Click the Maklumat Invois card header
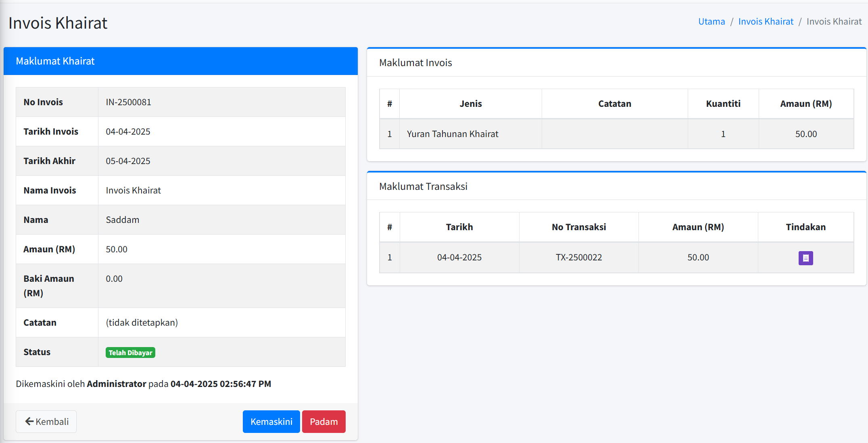Viewport: 868px width, 443px height. [x=415, y=63]
